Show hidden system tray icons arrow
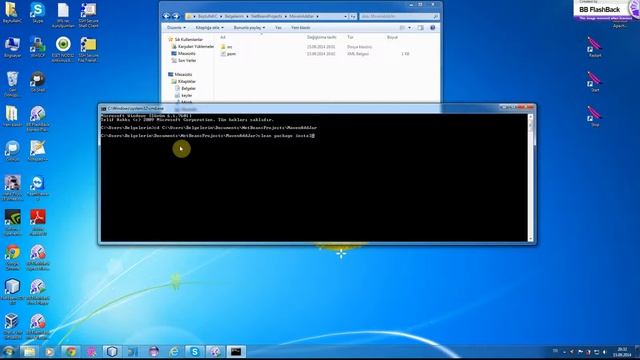The width and height of the screenshot is (640, 360). (564, 352)
